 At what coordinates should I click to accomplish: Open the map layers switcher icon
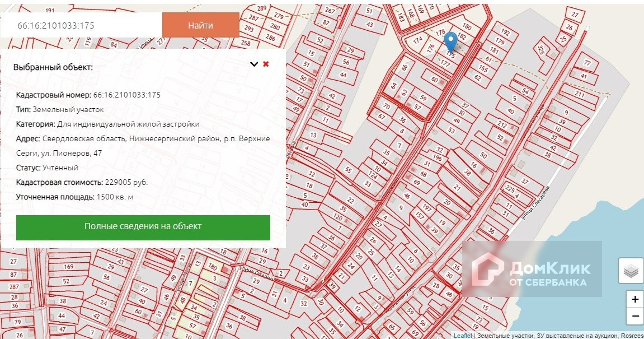tap(631, 271)
